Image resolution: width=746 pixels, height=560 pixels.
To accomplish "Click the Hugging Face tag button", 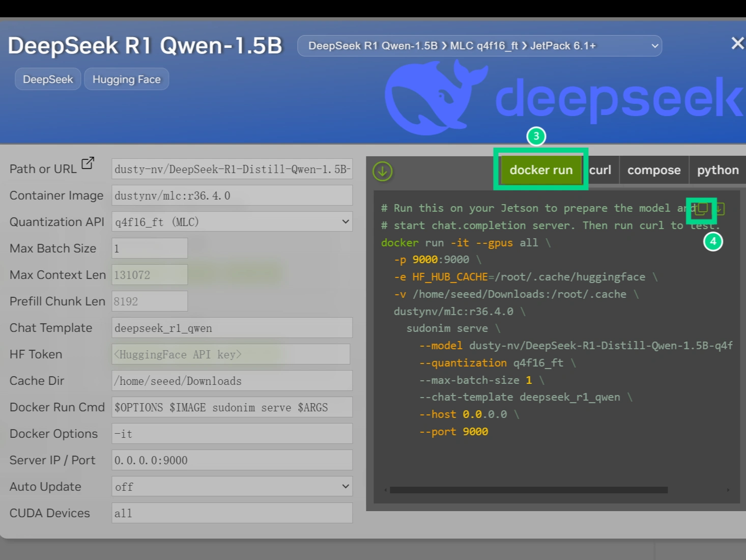I will pyautogui.click(x=126, y=79).
